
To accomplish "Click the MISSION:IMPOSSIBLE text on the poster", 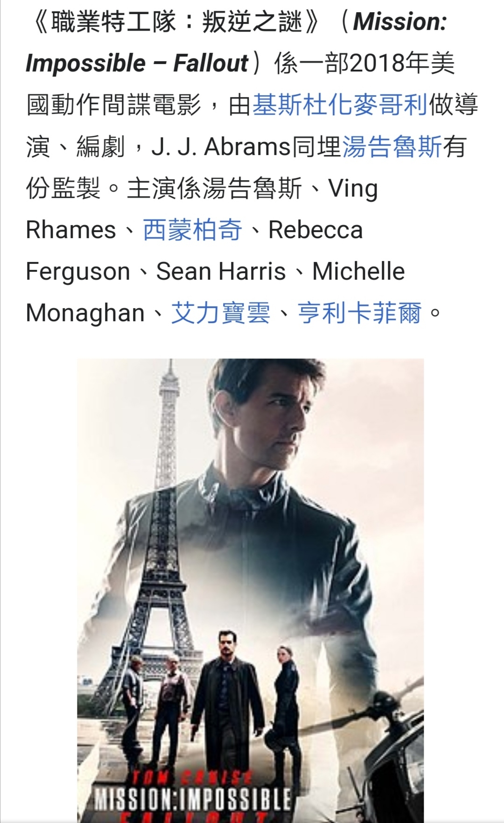I will tap(193, 799).
